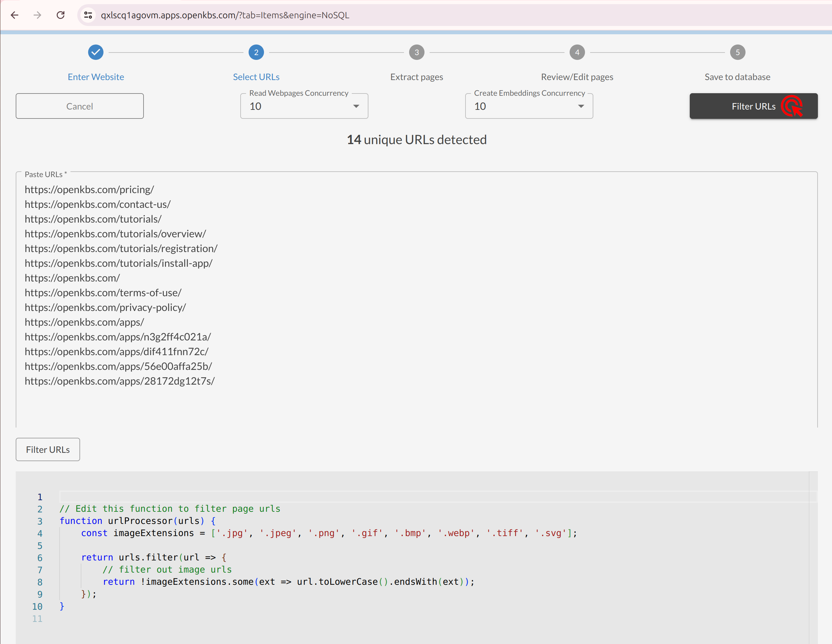Click the https://openkbs.com/tutorials/ line
This screenshot has height=644, width=832.
[93, 219]
